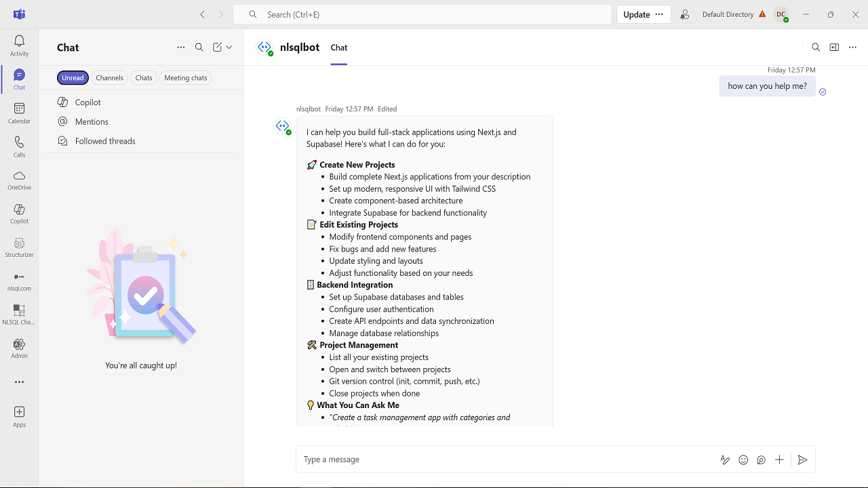The image size is (868, 488).
Task: Click 'Git version control' bullet text
Action: tap(404, 382)
